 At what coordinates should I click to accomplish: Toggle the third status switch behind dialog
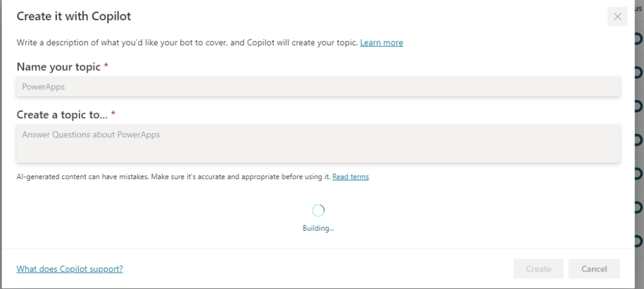(x=639, y=106)
